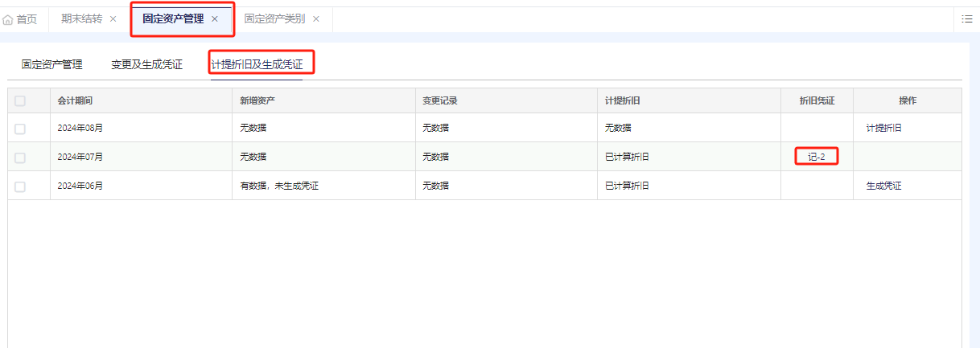Open the 固定资产管理 sub-tab

pos(51,65)
